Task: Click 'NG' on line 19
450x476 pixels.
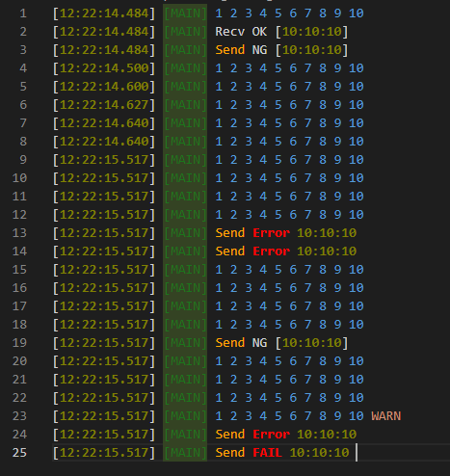Action: (x=259, y=343)
